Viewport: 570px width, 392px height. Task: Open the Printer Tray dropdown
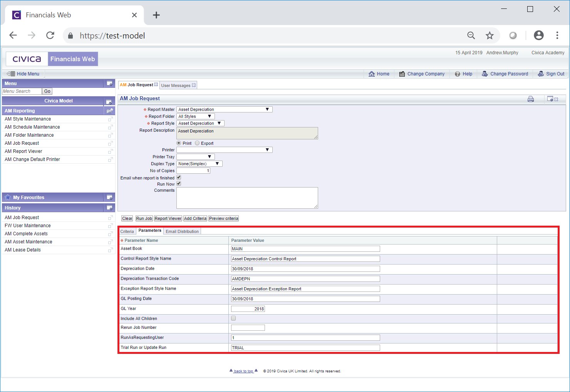pos(196,157)
